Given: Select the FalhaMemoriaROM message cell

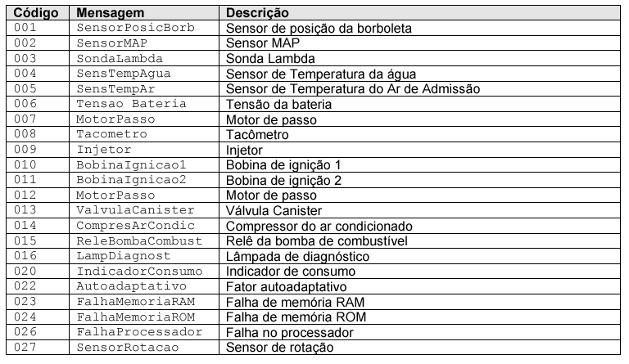Looking at the screenshot, I should [129, 317].
